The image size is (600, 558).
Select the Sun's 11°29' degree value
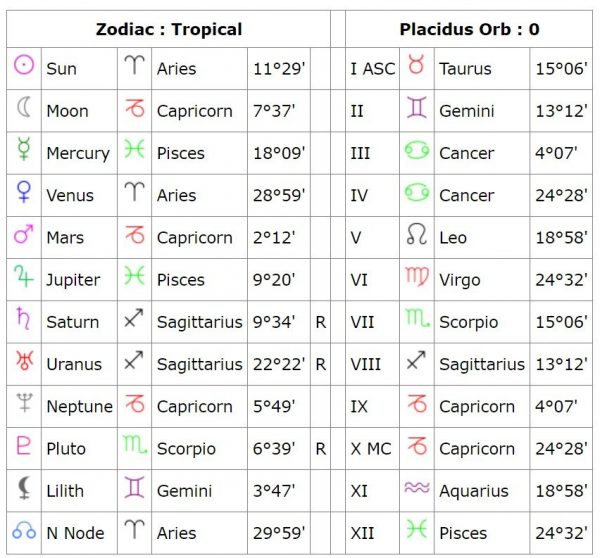point(279,69)
